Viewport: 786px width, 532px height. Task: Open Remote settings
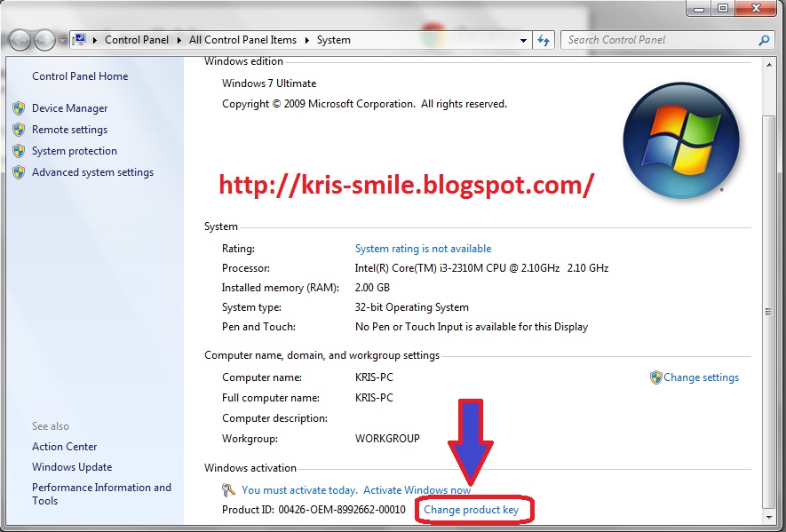[x=69, y=130]
